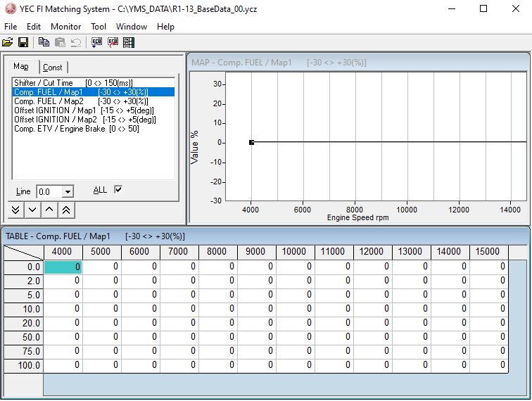Select Comp. FUEL / Map2 list entry
The width and height of the screenshot is (532, 401).
(94, 101)
